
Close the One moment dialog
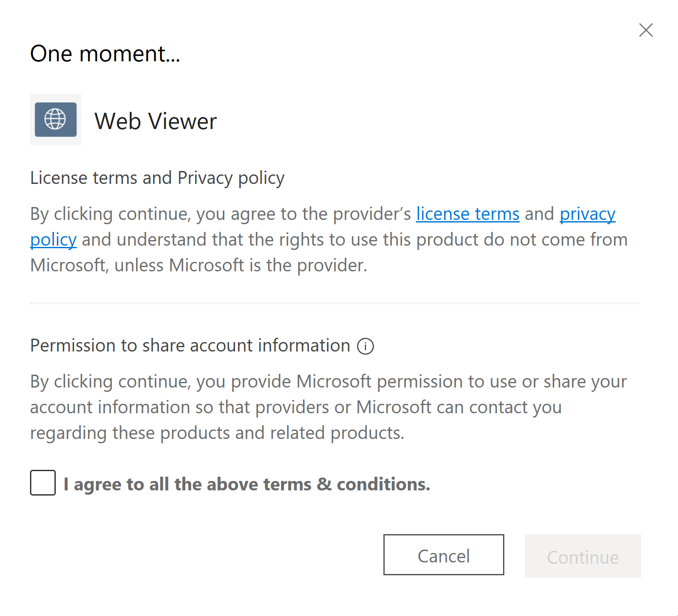tap(645, 30)
